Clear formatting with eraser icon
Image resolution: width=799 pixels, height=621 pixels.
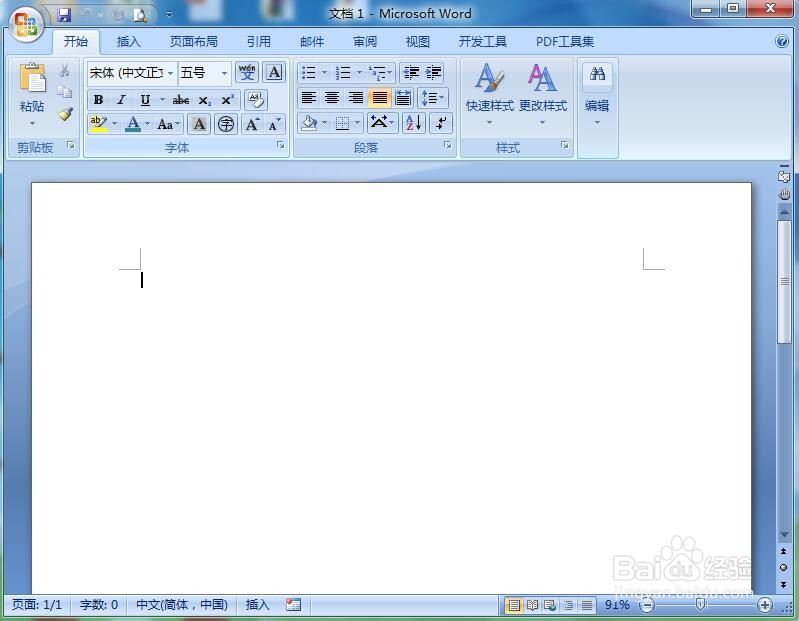click(256, 100)
